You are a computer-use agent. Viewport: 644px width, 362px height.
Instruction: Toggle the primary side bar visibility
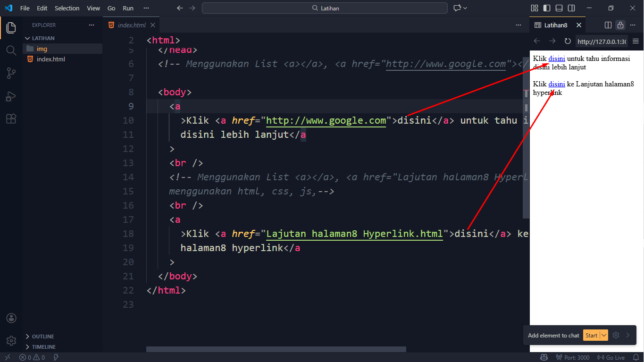click(x=547, y=8)
